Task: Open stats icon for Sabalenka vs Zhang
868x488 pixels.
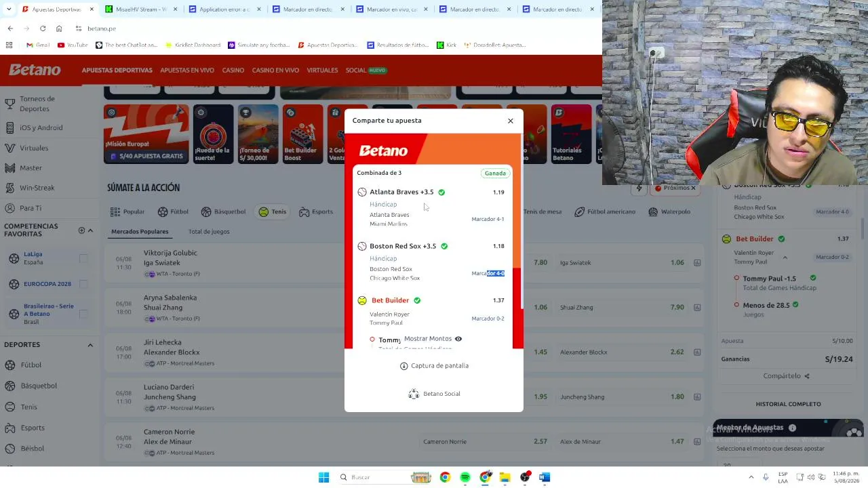Action: pos(697,308)
